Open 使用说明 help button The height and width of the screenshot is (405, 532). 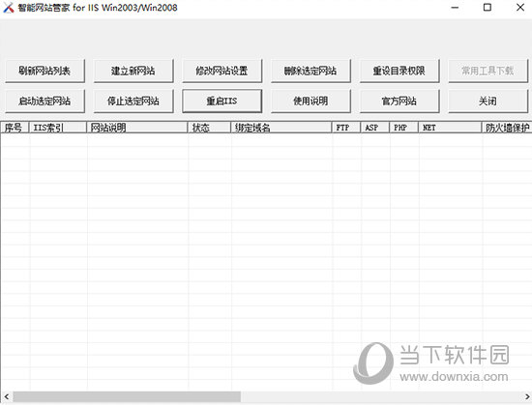tap(310, 101)
